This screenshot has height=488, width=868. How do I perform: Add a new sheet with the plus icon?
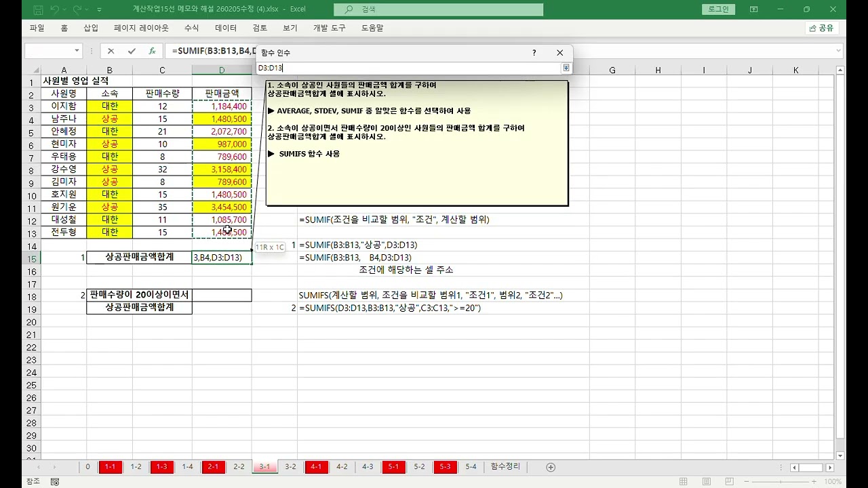(551, 468)
